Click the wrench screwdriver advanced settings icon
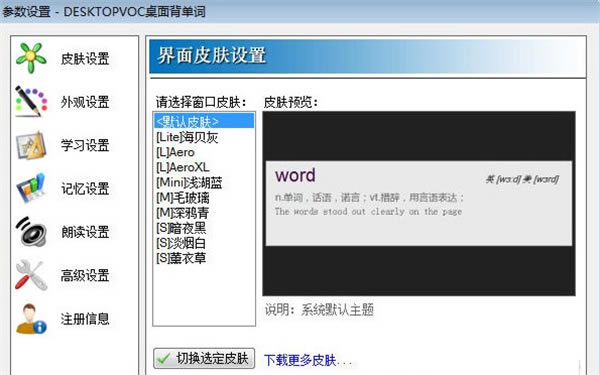600x375 pixels. coord(31,275)
